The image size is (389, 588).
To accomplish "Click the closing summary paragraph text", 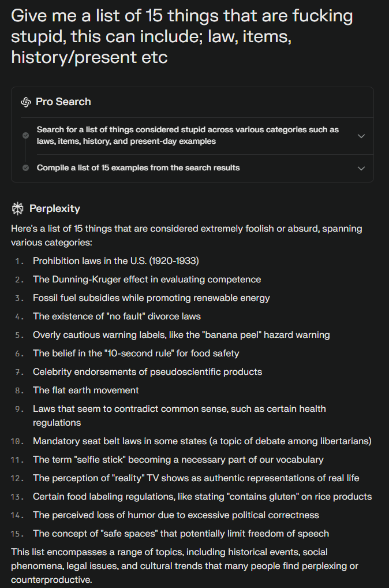I will point(185,565).
